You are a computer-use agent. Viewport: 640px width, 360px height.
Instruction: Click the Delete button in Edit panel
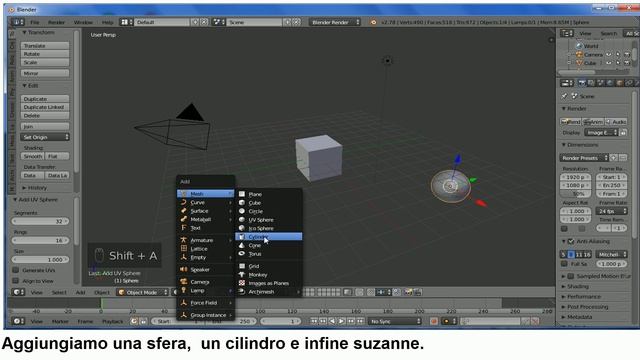[45, 116]
